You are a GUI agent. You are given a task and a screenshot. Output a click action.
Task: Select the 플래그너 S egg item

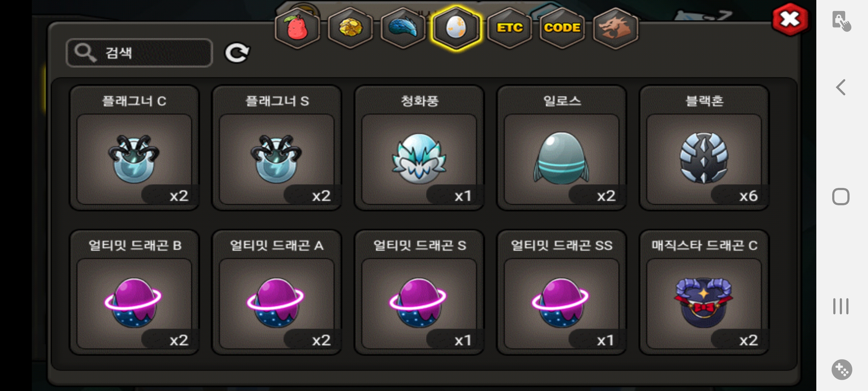(x=277, y=148)
